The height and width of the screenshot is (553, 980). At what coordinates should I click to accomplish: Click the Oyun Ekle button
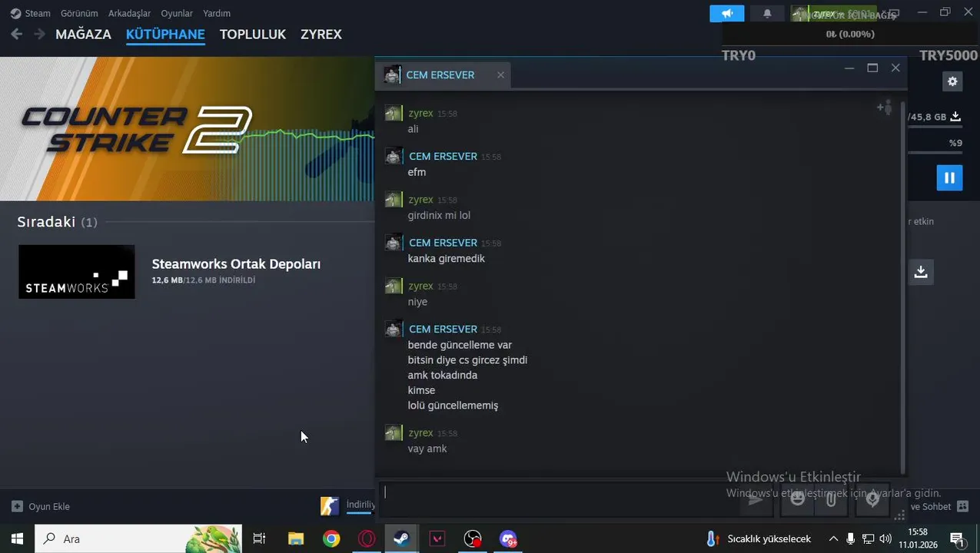(41, 506)
